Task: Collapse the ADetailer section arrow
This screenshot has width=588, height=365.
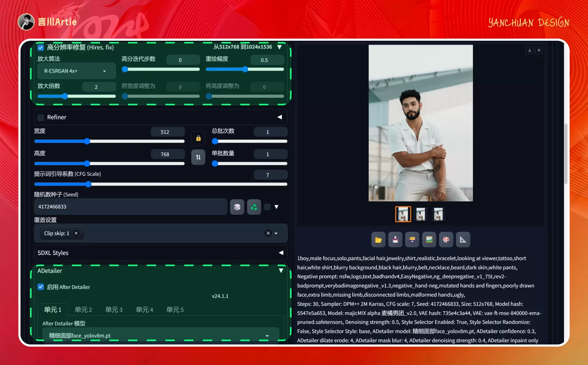Action: point(281,271)
